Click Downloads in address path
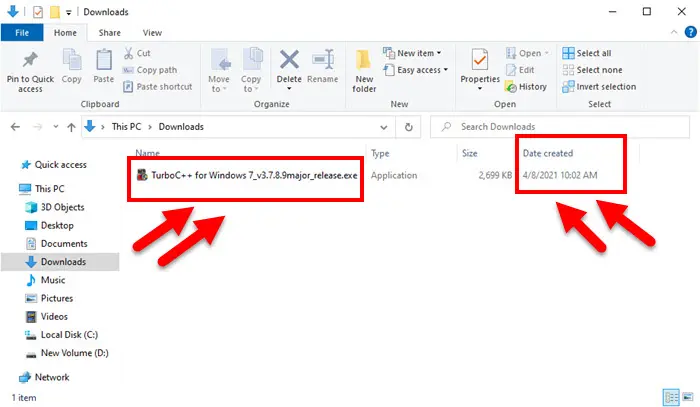The image size is (700, 407). click(181, 127)
